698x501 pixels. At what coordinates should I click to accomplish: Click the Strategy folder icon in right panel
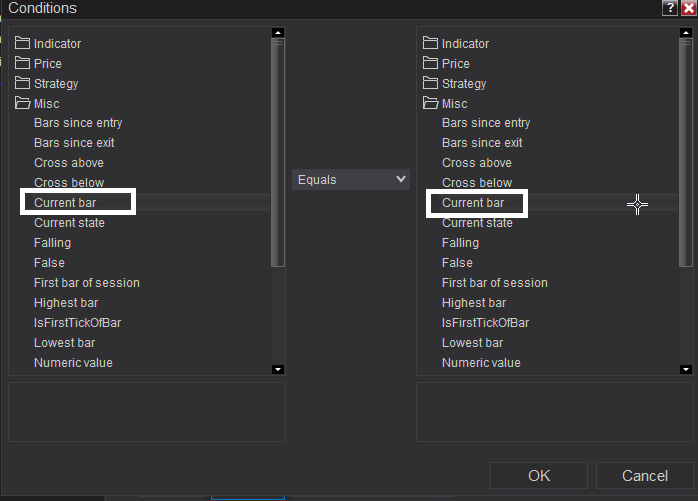point(431,84)
